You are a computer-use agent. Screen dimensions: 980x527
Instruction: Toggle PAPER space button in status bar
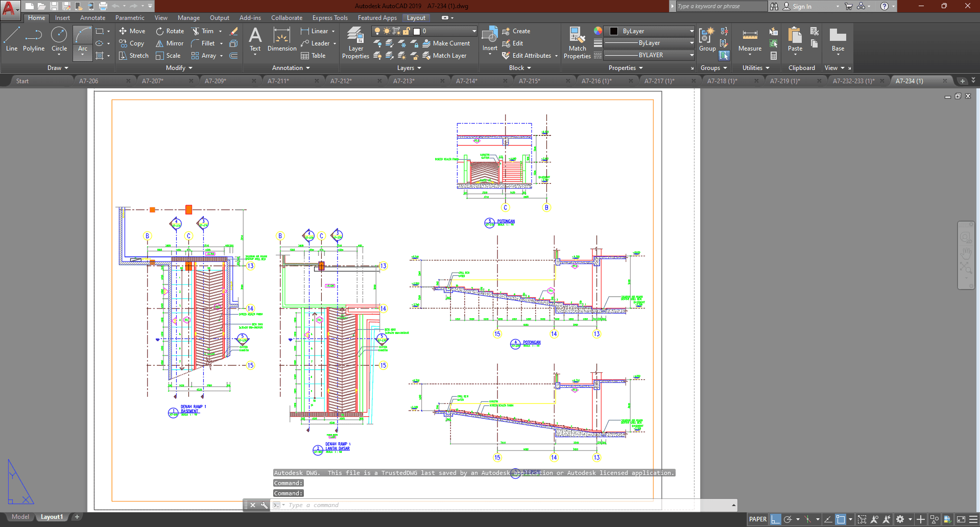click(757, 519)
